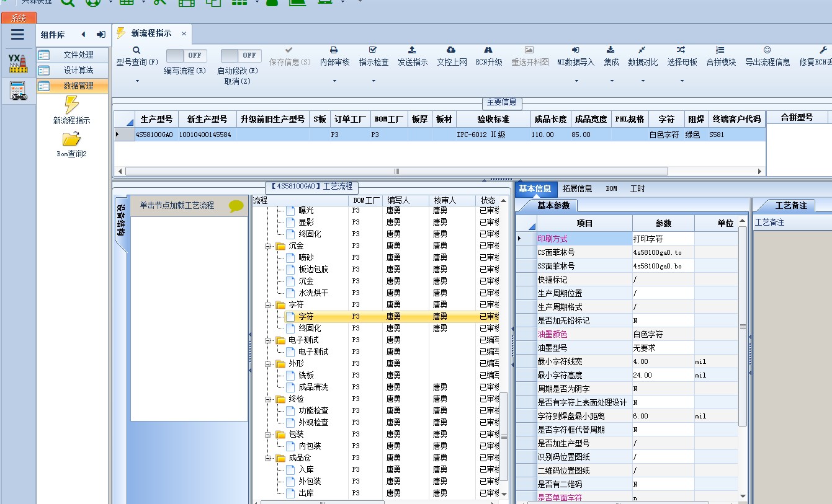832x504 pixels.
Task: Click the MI数据导入 import icon
Action: pos(575,50)
